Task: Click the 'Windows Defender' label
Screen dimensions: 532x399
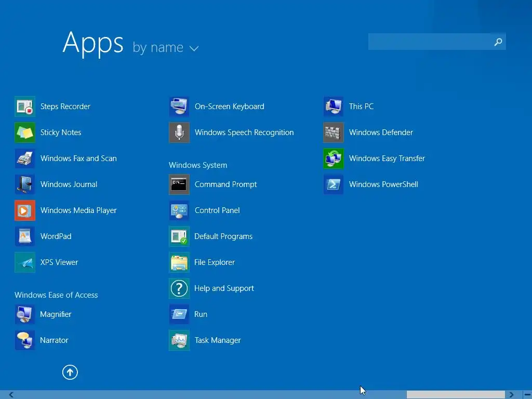Action: click(381, 132)
